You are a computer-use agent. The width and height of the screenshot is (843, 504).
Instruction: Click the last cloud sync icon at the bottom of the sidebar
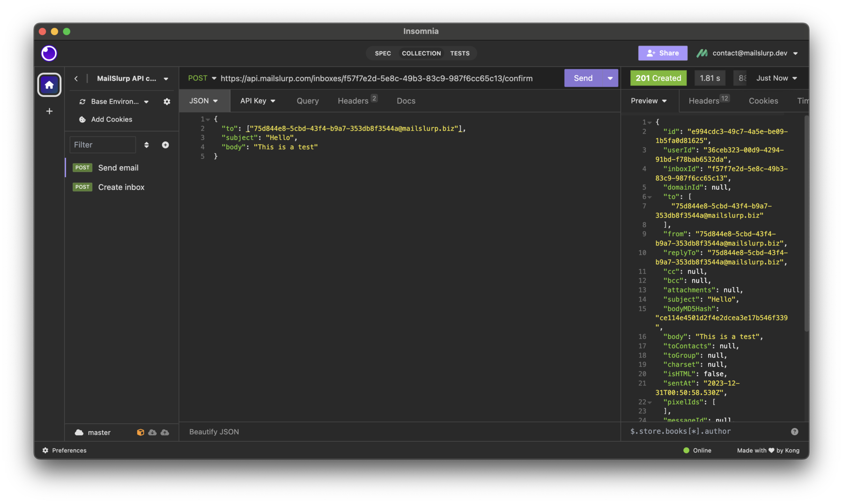pyautogui.click(x=165, y=432)
